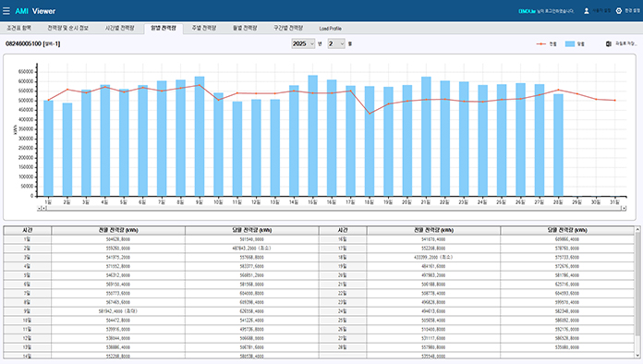Click the (최소) cell in table row 2일

(x=252, y=248)
